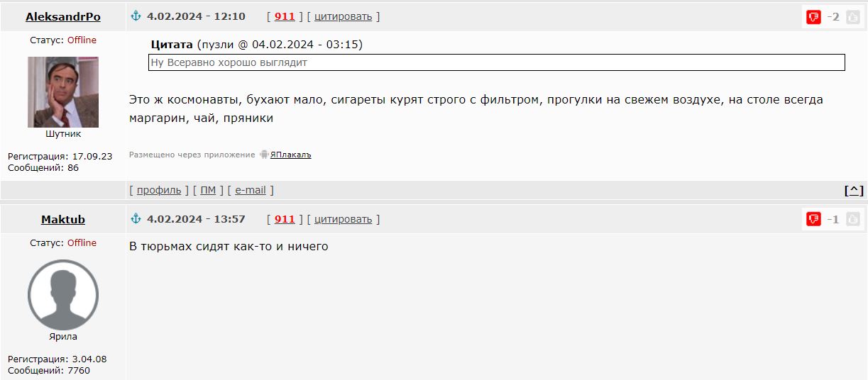This screenshot has width=868, height=380.
Task: Open the ЯПлакалъ app link
Action: 291,155
